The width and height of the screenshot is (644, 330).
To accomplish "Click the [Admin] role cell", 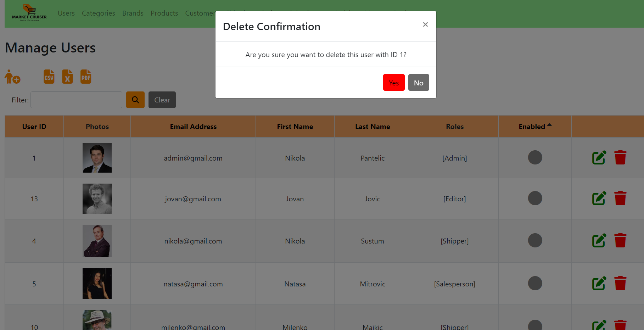I will [455, 158].
